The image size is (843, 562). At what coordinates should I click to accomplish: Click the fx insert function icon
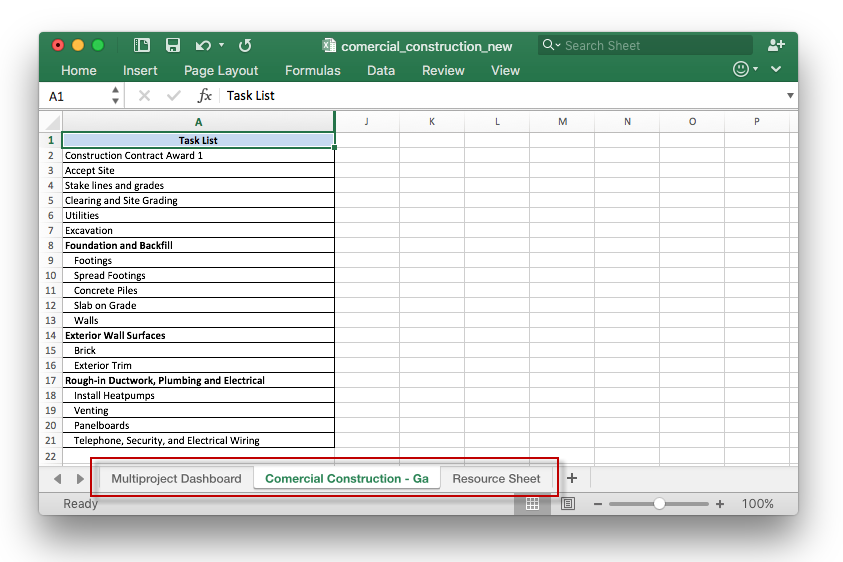(205, 96)
